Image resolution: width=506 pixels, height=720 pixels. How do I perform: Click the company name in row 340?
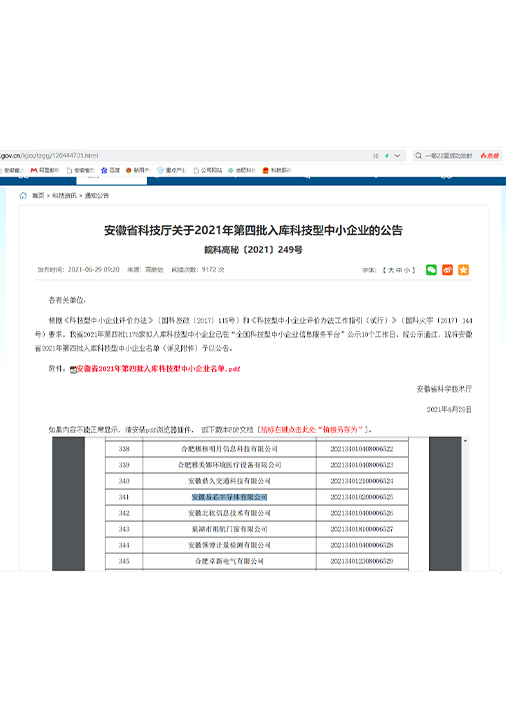229,481
